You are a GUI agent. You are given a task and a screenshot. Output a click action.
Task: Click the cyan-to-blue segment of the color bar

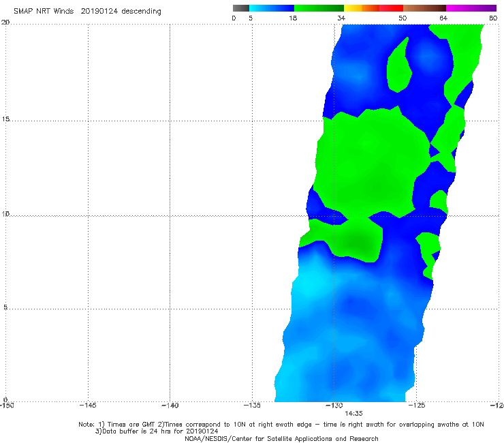point(272,8)
